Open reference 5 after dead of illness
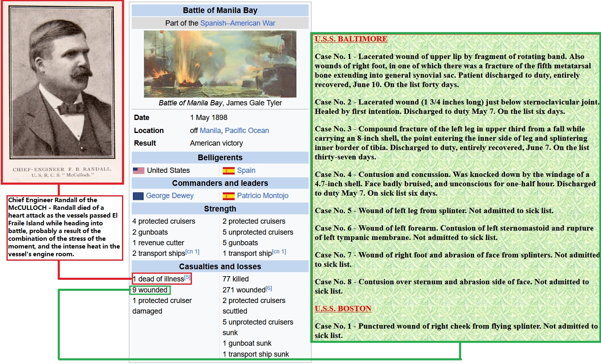This screenshot has width=601, height=364. click(x=187, y=277)
